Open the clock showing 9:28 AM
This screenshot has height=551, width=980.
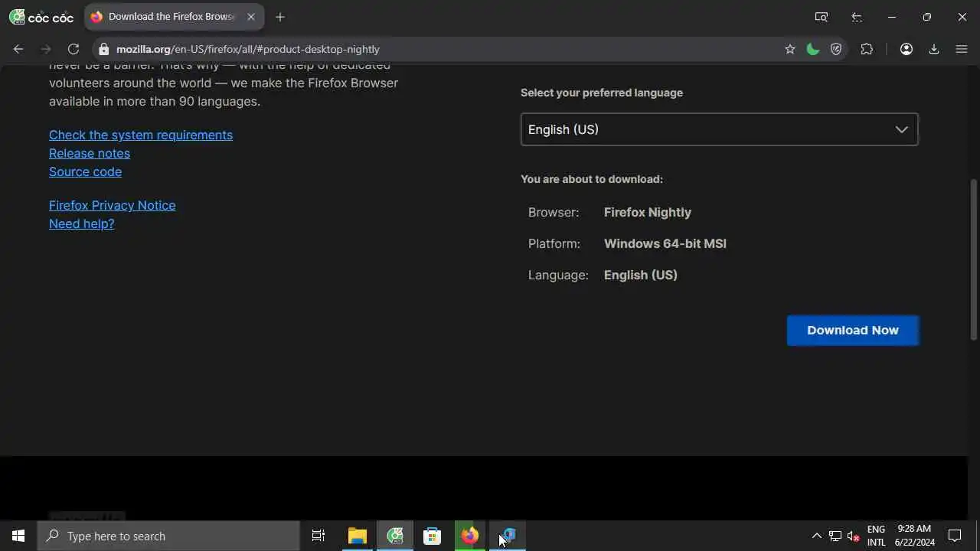915,536
